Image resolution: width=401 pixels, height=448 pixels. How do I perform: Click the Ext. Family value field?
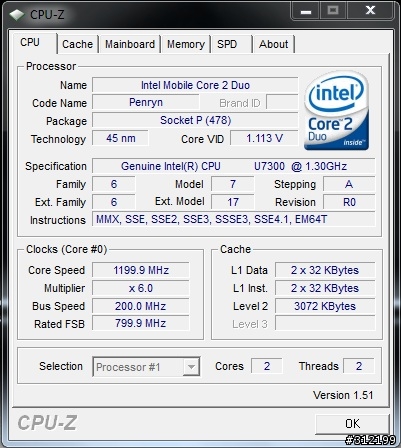(x=114, y=202)
